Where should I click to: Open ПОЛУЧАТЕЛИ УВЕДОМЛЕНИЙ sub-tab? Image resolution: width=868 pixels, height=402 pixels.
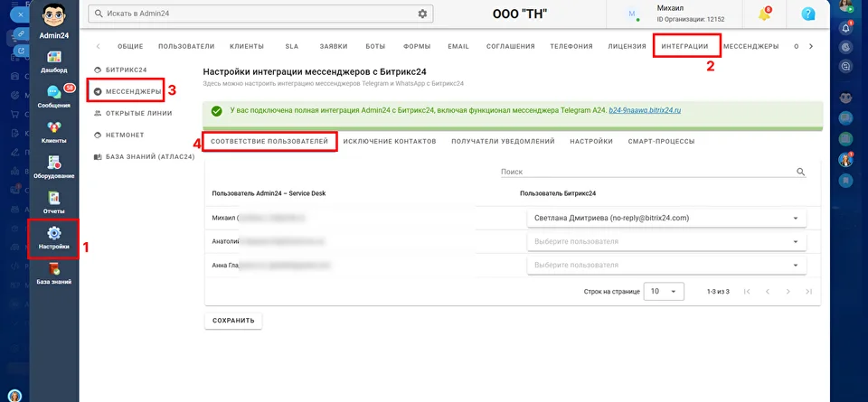click(x=503, y=142)
